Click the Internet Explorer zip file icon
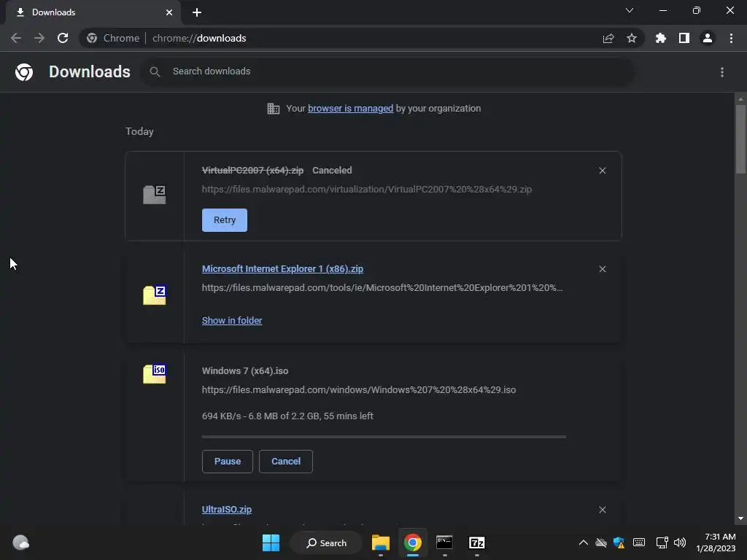This screenshot has height=560, width=747. [155, 295]
